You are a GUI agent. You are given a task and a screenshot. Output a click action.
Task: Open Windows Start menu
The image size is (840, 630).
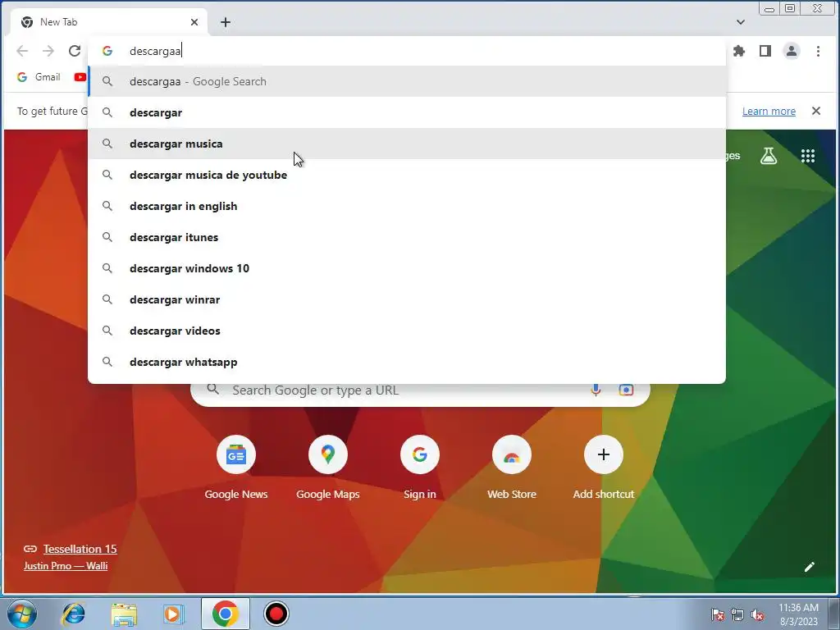click(x=22, y=614)
